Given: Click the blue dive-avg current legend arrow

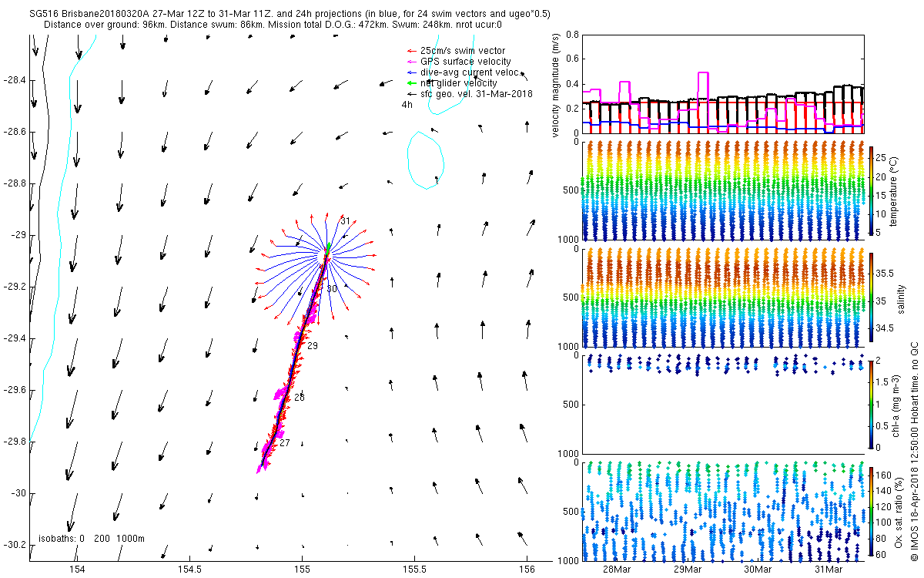Looking at the screenshot, I should coord(410,72).
